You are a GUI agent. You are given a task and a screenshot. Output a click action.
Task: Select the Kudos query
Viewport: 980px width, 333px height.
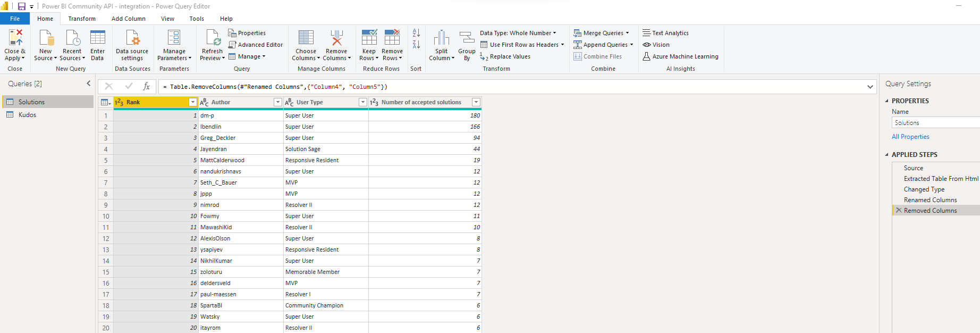48,114
